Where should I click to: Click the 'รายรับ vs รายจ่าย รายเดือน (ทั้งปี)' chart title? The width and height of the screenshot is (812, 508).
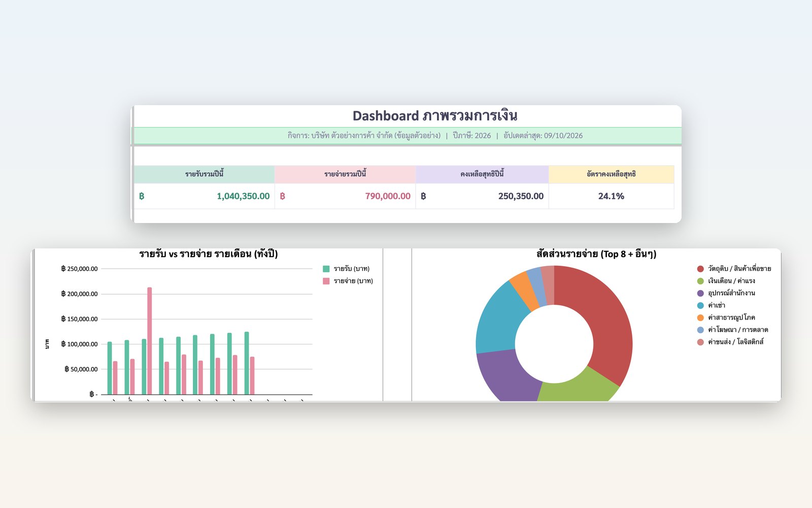pyautogui.click(x=209, y=254)
